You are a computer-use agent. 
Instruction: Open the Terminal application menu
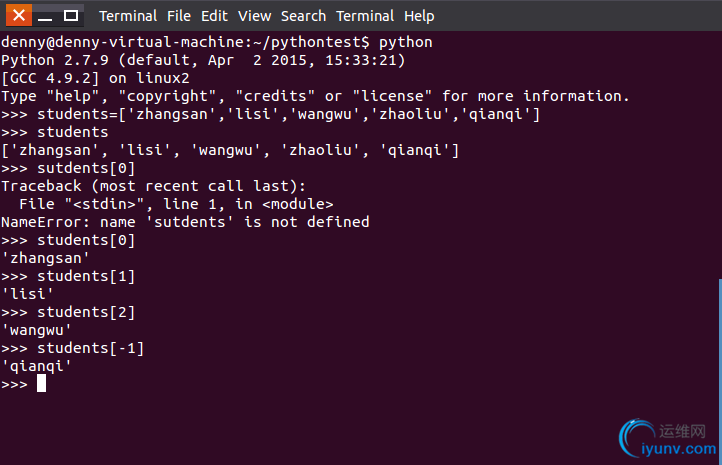coord(128,16)
